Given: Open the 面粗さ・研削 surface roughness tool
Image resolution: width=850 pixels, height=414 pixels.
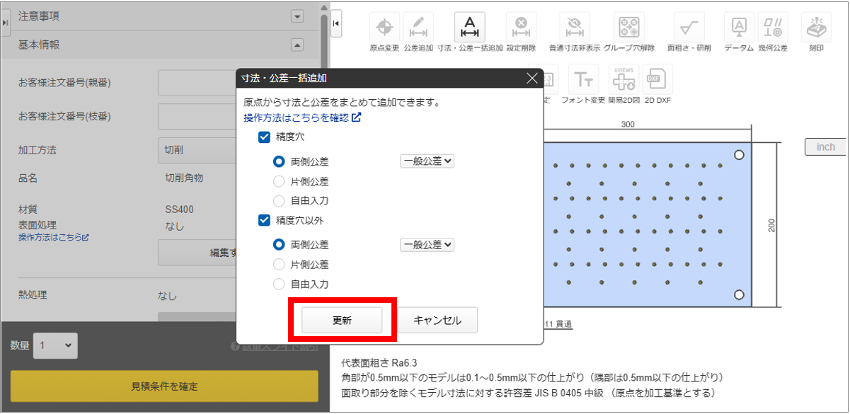Looking at the screenshot, I should (689, 27).
